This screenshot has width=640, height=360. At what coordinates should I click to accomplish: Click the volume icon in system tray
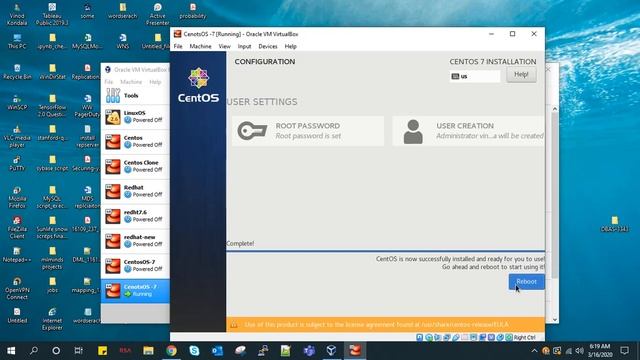tap(580, 351)
